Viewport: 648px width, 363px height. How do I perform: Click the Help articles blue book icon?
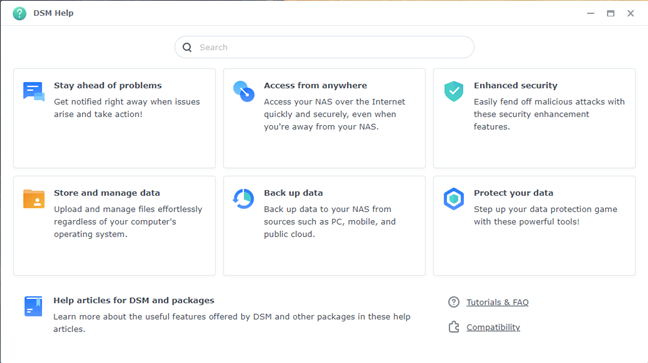coord(33,306)
